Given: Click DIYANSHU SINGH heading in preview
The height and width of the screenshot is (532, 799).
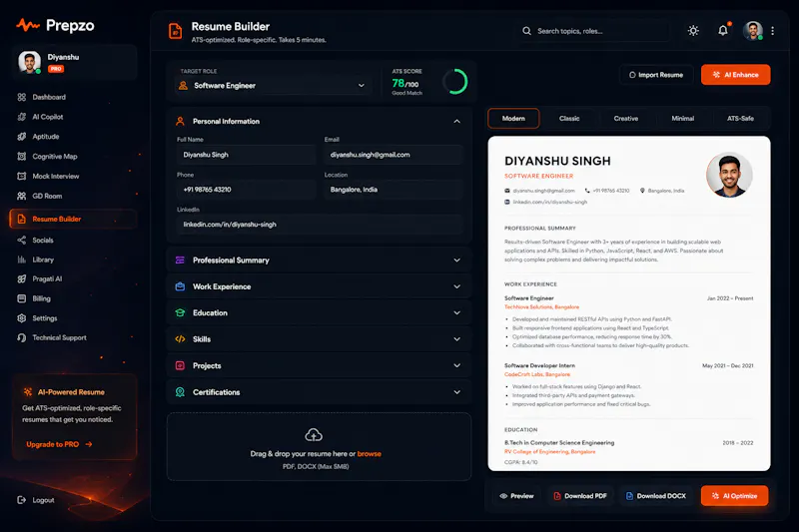Looking at the screenshot, I should coord(557,161).
